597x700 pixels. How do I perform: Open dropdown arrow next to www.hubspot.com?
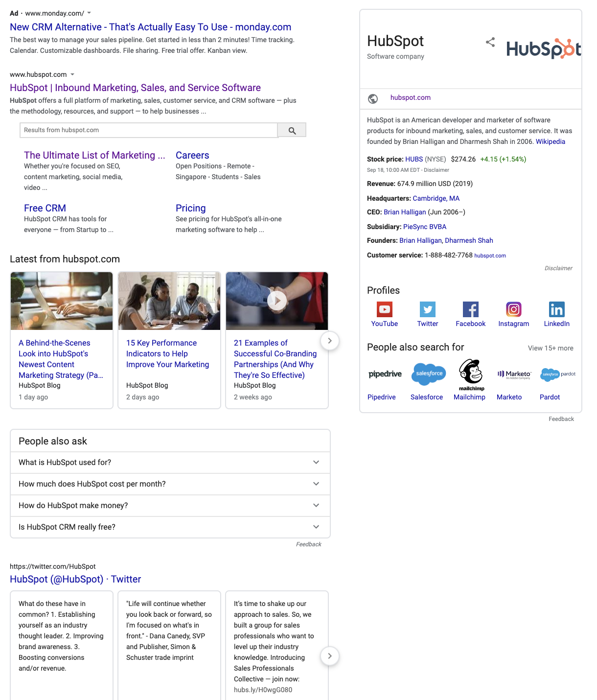point(72,75)
